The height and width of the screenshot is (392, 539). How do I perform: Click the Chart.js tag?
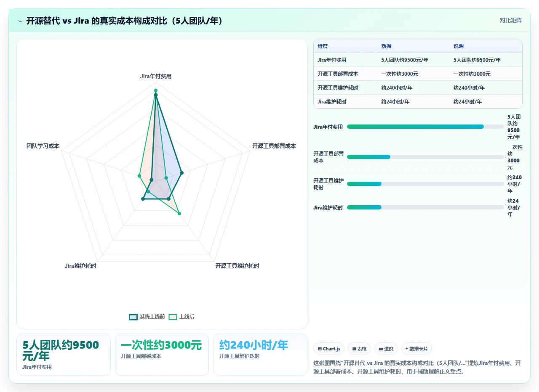click(329, 349)
